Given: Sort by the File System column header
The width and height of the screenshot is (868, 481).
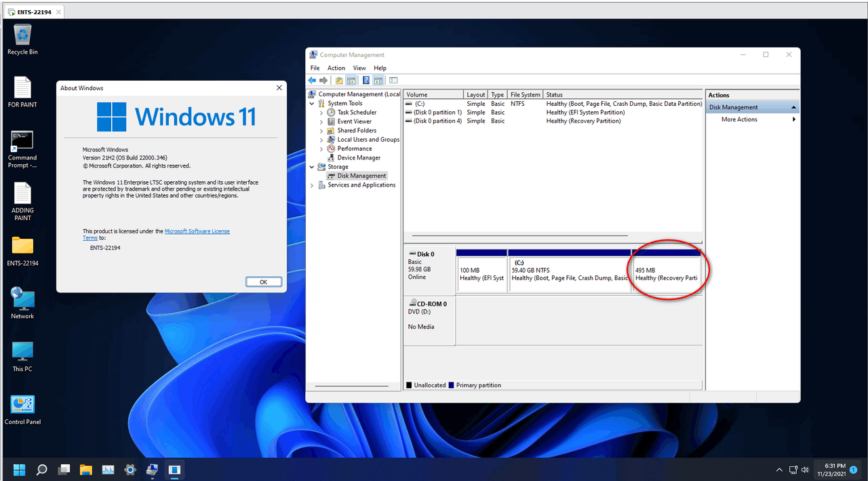Looking at the screenshot, I should pyautogui.click(x=526, y=95).
